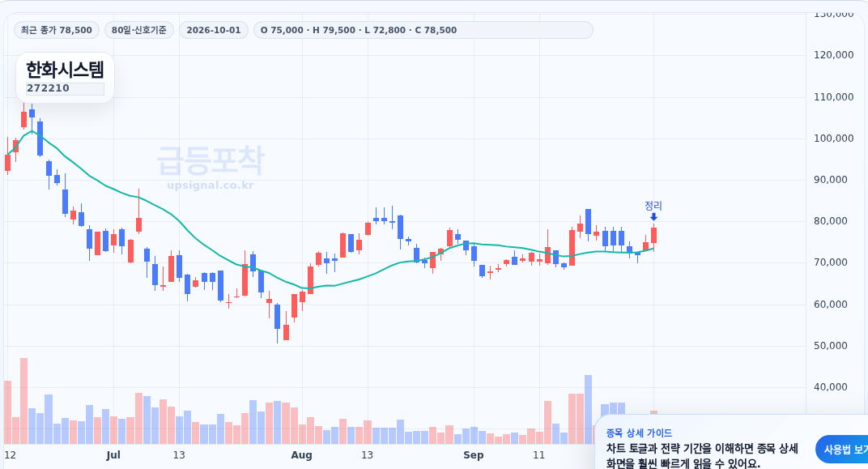Click the 120,000 price axis label
Viewport: 868px width, 469px height.
[834, 55]
